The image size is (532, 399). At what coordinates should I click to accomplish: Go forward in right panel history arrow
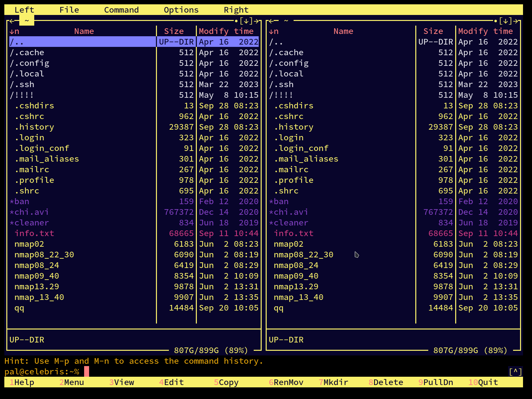(x=516, y=21)
